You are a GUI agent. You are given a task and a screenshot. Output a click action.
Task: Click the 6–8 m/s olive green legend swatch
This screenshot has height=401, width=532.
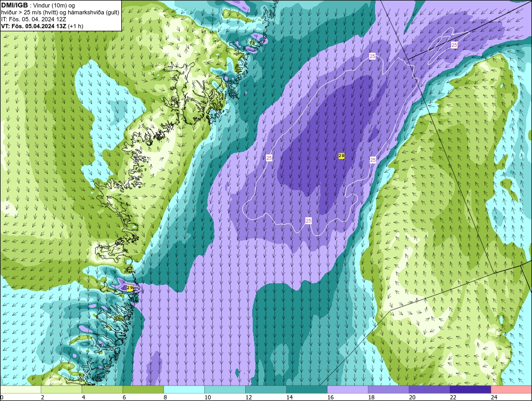(x=143, y=389)
